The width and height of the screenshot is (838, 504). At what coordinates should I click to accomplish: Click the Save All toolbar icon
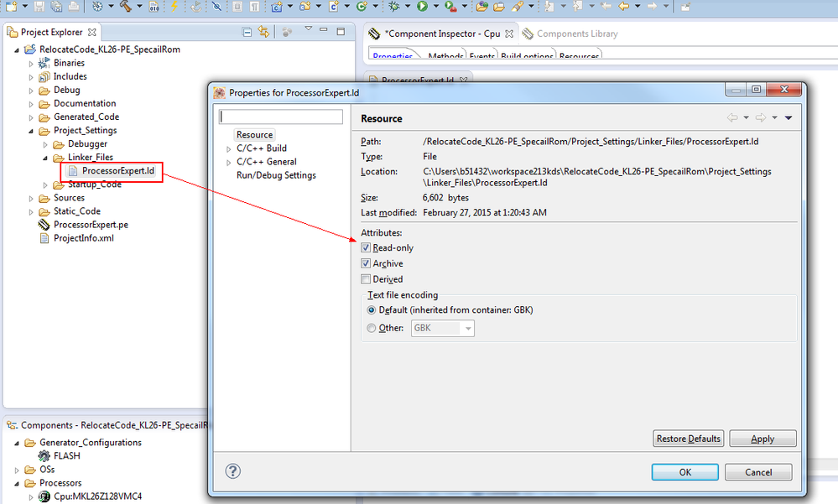[x=56, y=7]
